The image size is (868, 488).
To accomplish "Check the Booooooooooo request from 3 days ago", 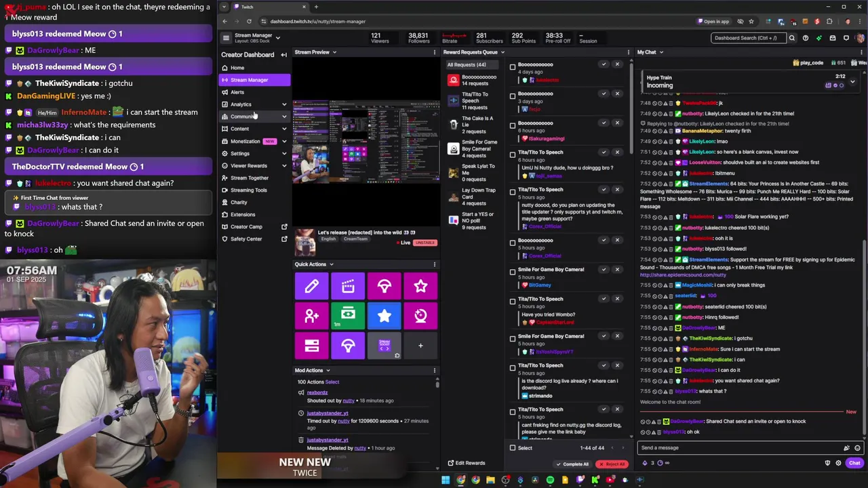I will [x=513, y=96].
